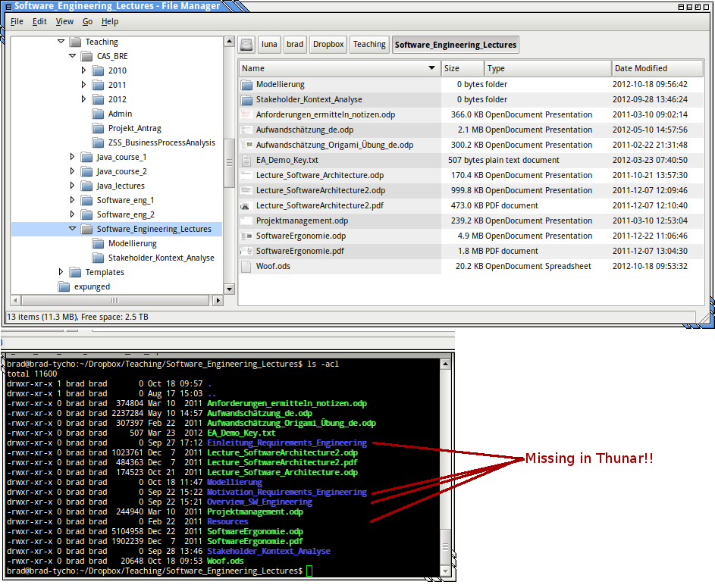This screenshot has width=715, height=588.
Task: Expand the 2010 folder in tree
Action: [x=84, y=70]
